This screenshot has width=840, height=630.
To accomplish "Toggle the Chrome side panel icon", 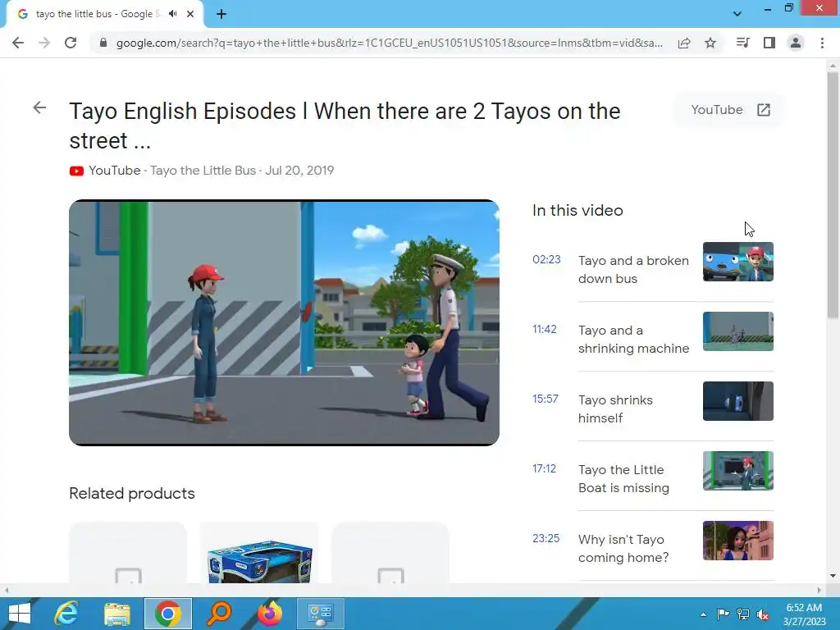I will coord(769,43).
